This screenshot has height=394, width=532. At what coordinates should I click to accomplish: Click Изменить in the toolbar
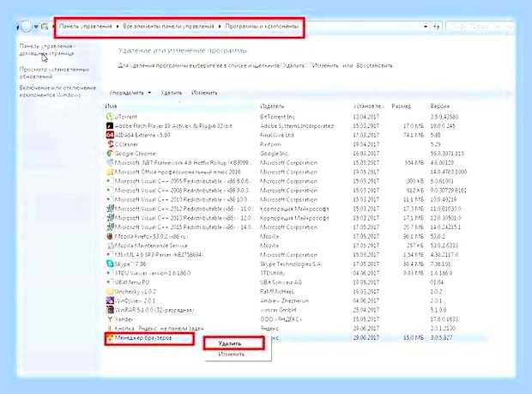[204, 93]
